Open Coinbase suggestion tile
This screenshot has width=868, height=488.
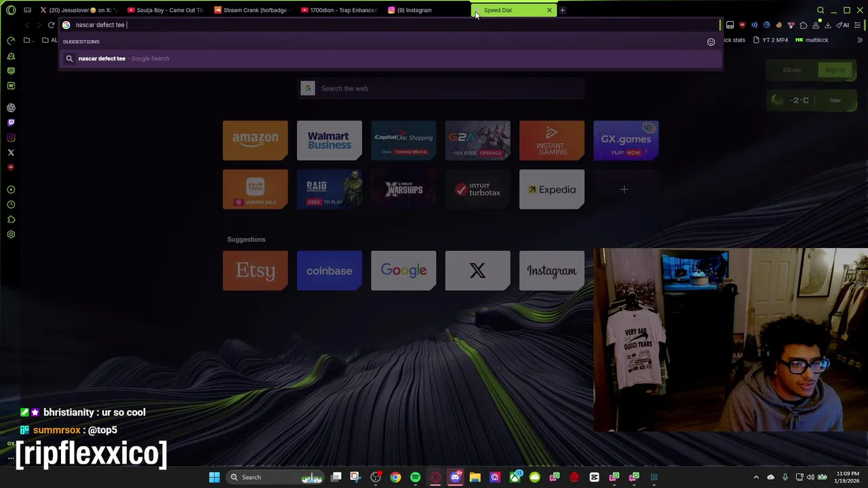coord(329,270)
